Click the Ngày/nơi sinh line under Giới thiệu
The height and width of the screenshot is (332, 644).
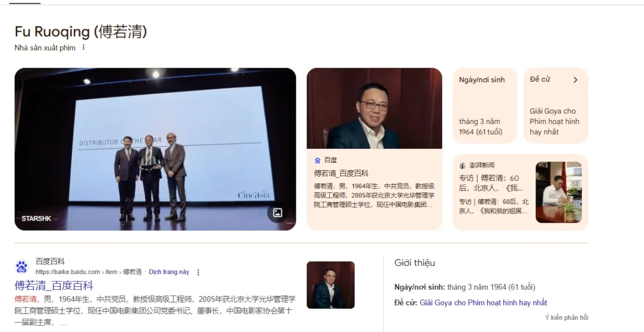(x=464, y=287)
